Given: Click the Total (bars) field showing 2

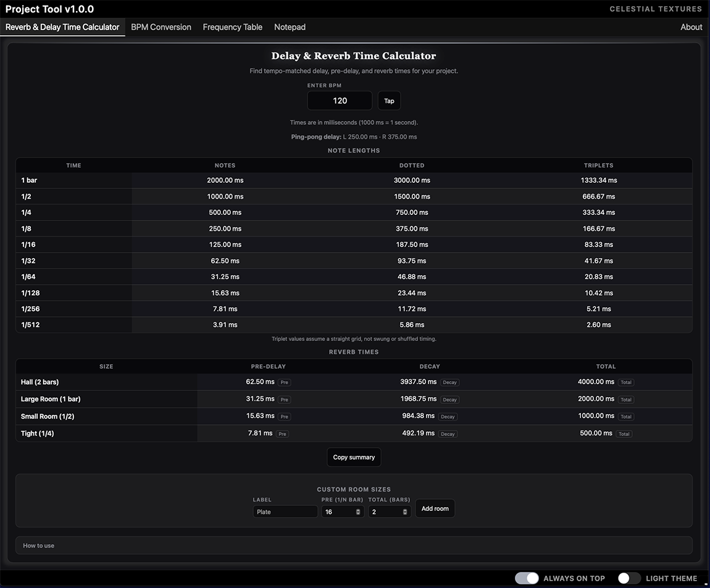Looking at the screenshot, I should pyautogui.click(x=390, y=511).
